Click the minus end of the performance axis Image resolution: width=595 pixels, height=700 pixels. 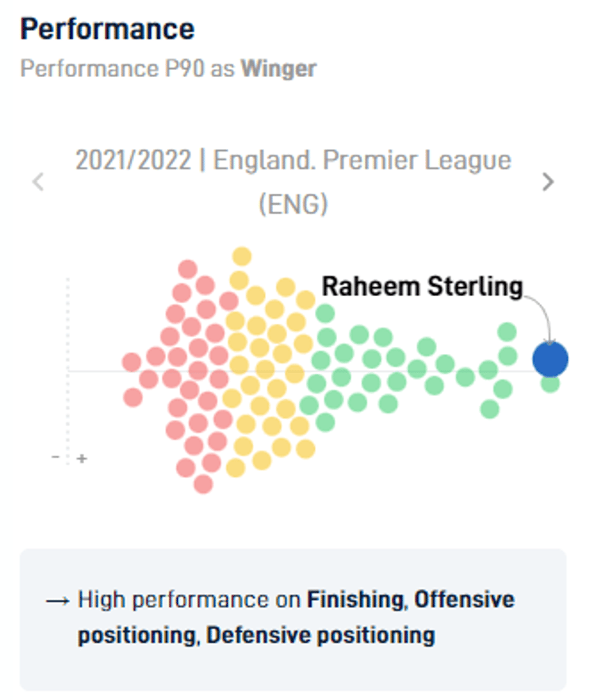coord(54,457)
